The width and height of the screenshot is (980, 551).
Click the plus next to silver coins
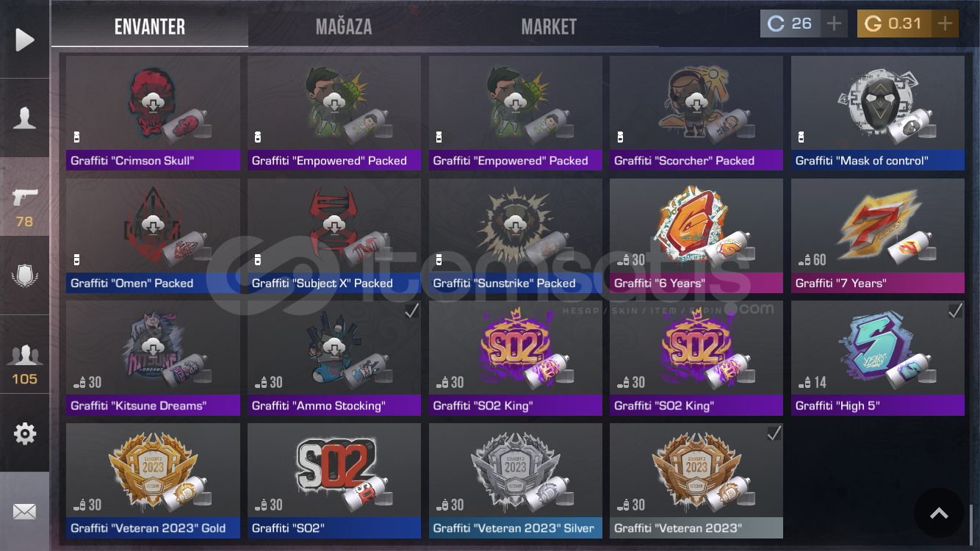click(834, 24)
